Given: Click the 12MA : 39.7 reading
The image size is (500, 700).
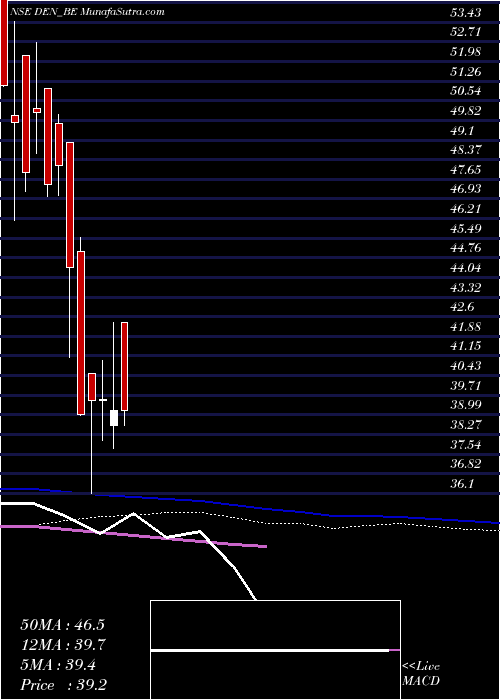Looking at the screenshot, I should click(x=62, y=645).
